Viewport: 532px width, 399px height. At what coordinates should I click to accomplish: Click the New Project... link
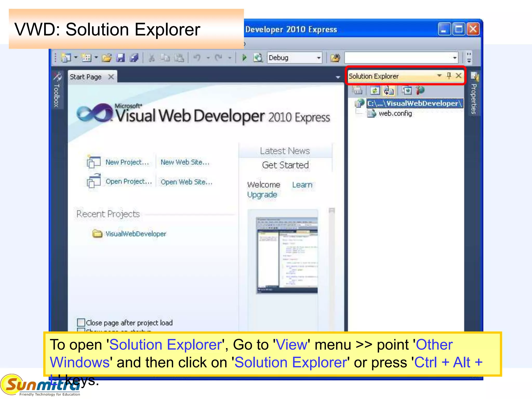coord(127,162)
